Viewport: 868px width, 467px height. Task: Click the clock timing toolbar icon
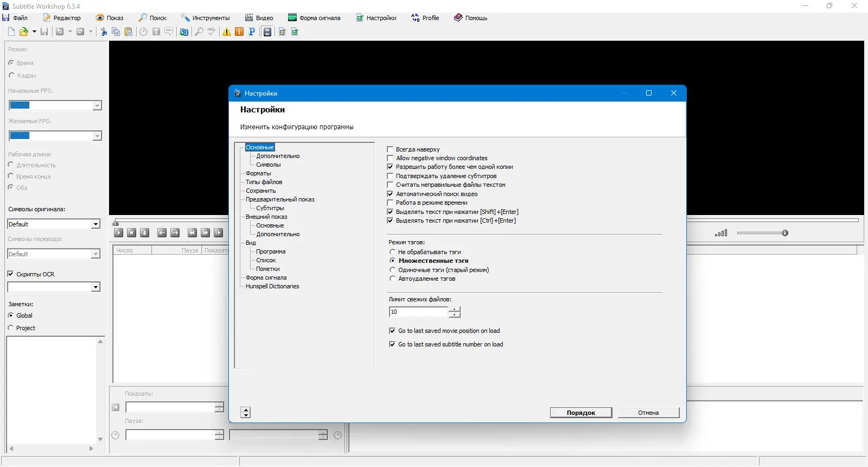click(143, 31)
